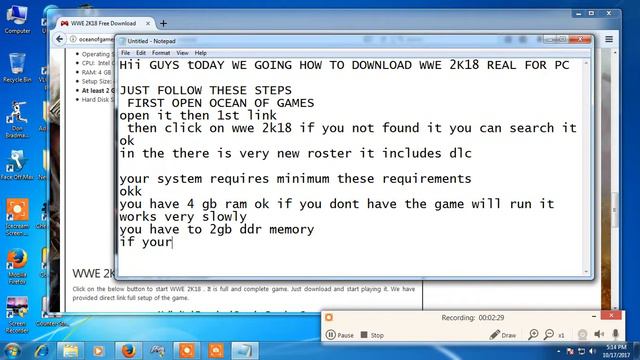Open the Computer desktop icon
Image resolution: width=640 pixels, height=360 pixels.
pyautogui.click(x=17, y=19)
